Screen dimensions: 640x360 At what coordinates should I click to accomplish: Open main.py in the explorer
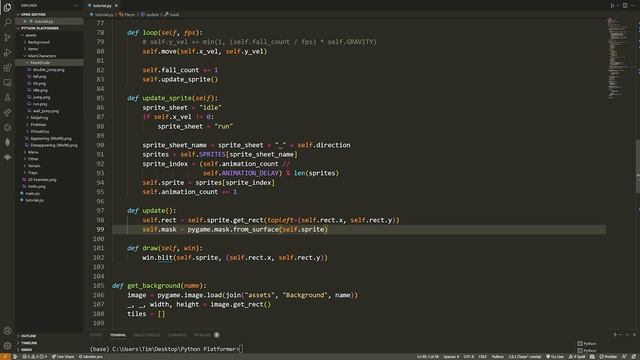tap(49, 193)
